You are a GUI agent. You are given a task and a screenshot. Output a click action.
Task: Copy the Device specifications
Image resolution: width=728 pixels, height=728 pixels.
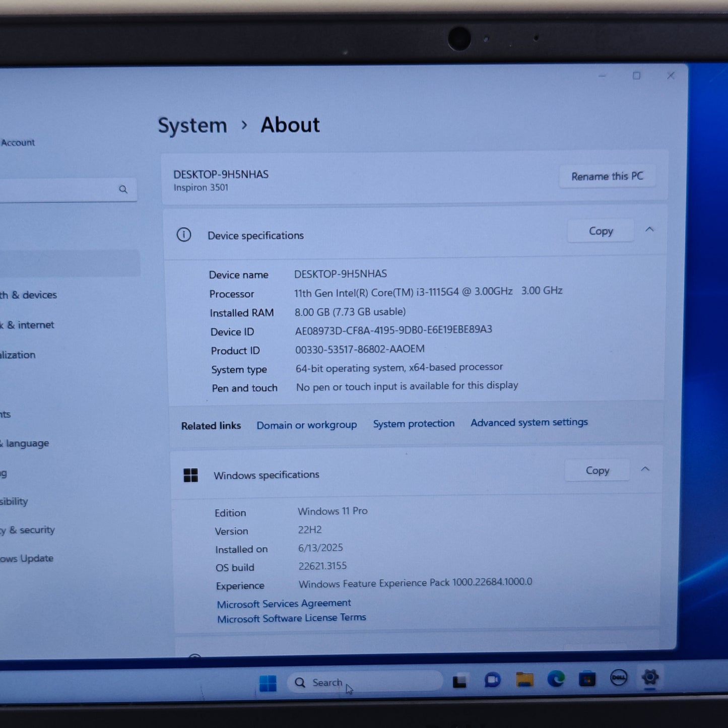(601, 231)
